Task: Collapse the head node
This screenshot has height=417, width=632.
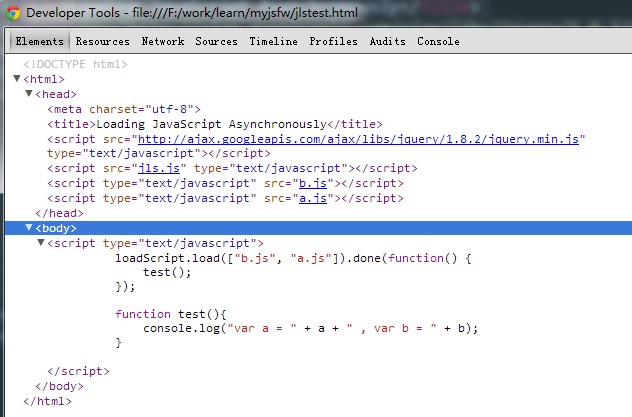Action: 29,93
